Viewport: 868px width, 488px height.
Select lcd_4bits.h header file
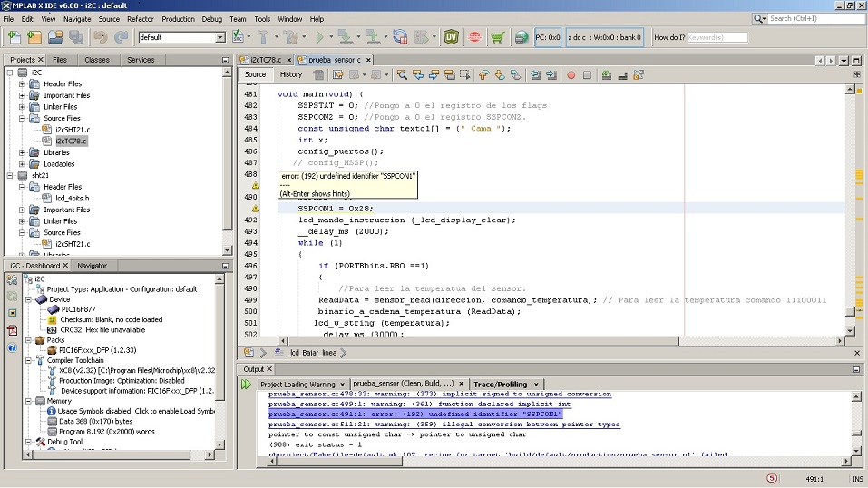coord(72,198)
